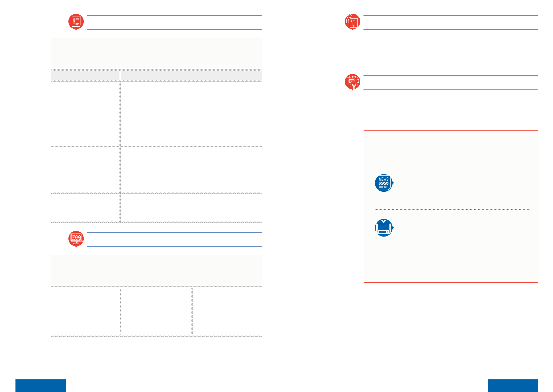Image resolution: width=553 pixels, height=392 pixels.
Task: Click the red magnifying glass search icon
Action: click(352, 82)
